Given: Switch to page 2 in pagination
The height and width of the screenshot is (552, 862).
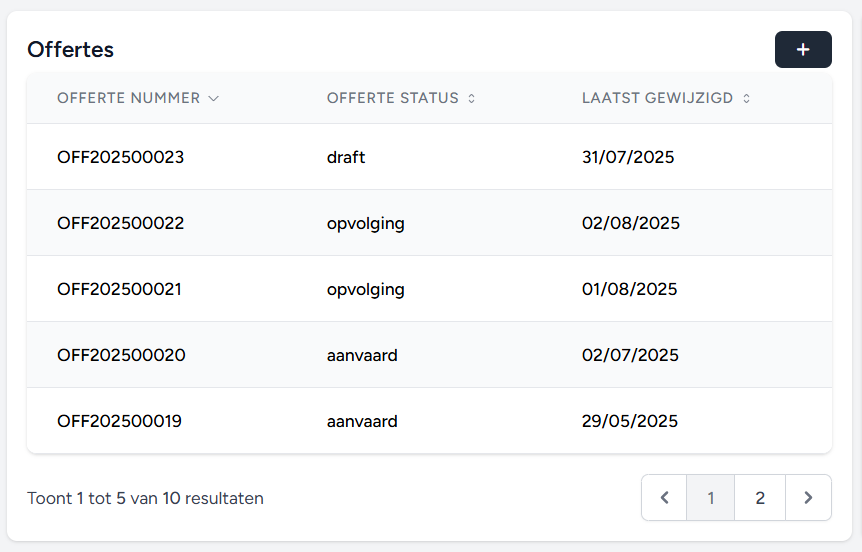Looking at the screenshot, I should (x=760, y=498).
